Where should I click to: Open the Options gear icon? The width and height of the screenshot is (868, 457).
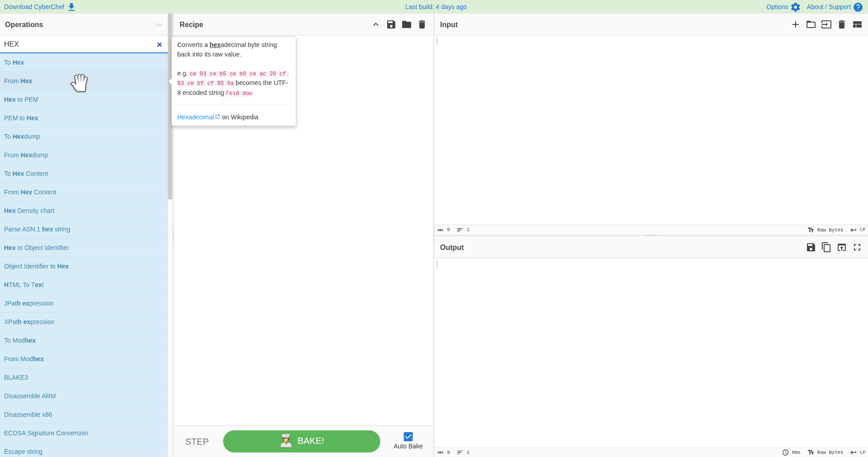[x=796, y=7]
